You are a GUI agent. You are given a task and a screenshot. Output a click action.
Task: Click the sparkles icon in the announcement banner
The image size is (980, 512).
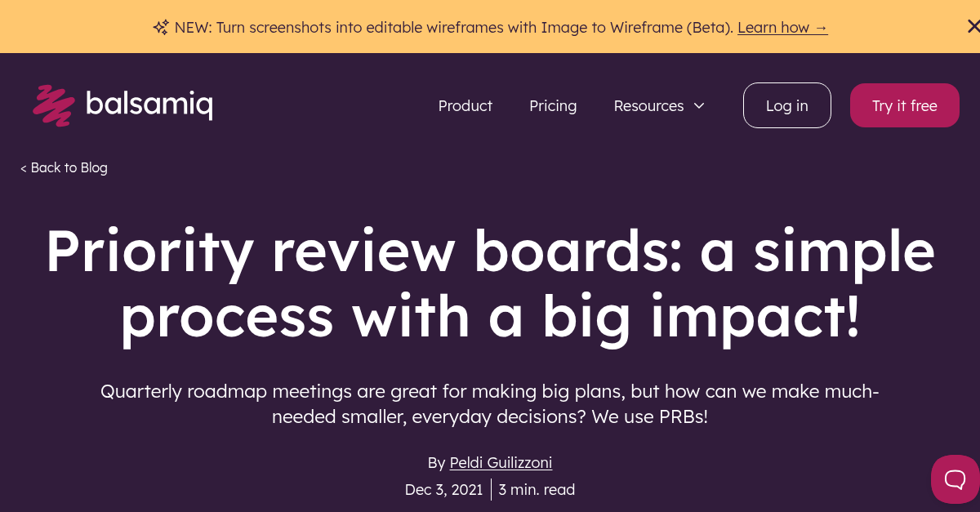coord(160,27)
